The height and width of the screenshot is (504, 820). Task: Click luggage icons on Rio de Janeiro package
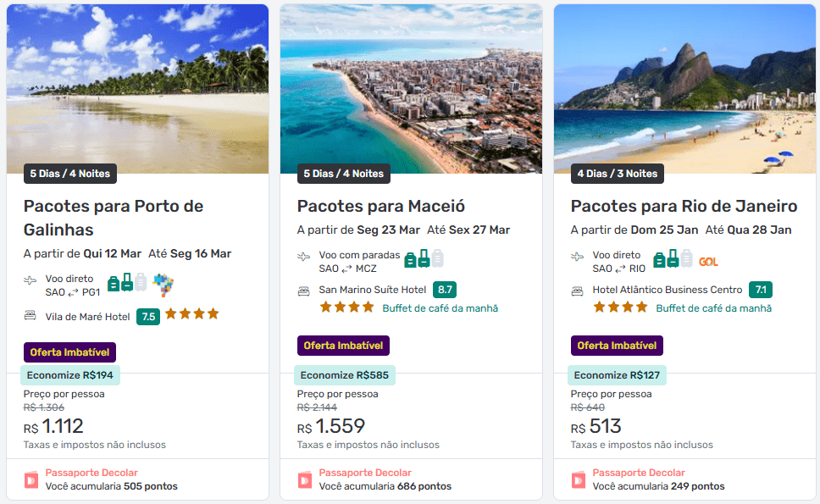pyautogui.click(x=673, y=259)
